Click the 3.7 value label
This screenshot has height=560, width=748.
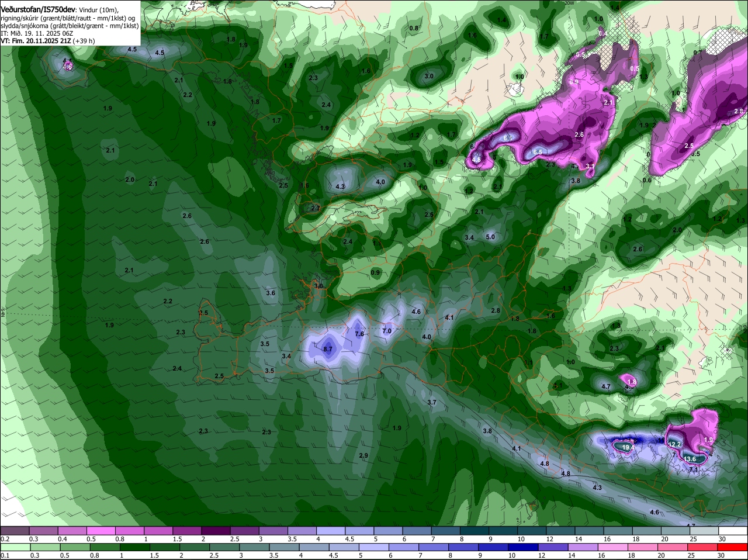pyautogui.click(x=432, y=402)
